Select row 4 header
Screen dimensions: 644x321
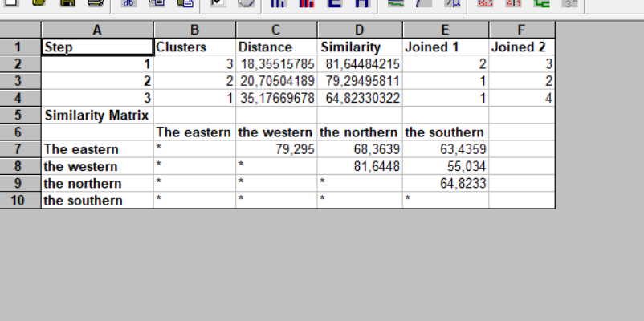(x=20, y=98)
